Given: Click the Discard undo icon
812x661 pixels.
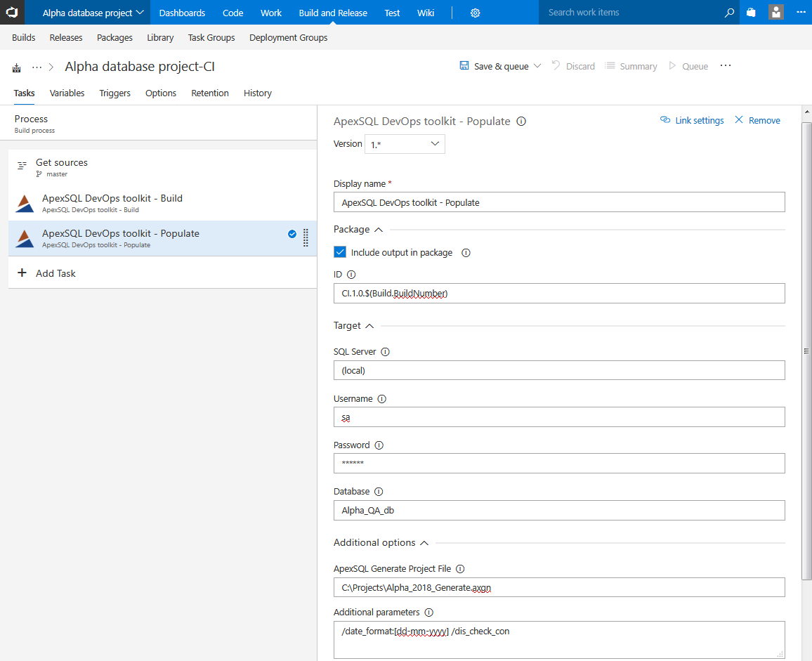Looking at the screenshot, I should [x=556, y=65].
